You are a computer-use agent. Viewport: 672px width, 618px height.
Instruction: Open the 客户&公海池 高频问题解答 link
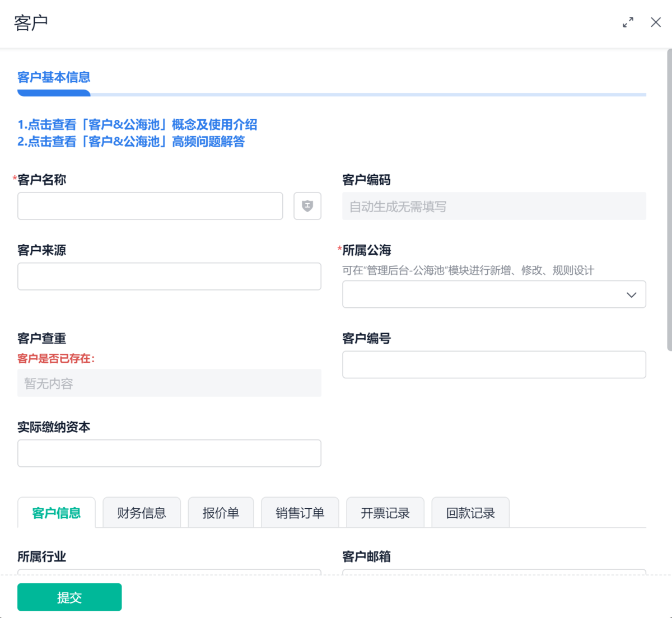(x=131, y=142)
